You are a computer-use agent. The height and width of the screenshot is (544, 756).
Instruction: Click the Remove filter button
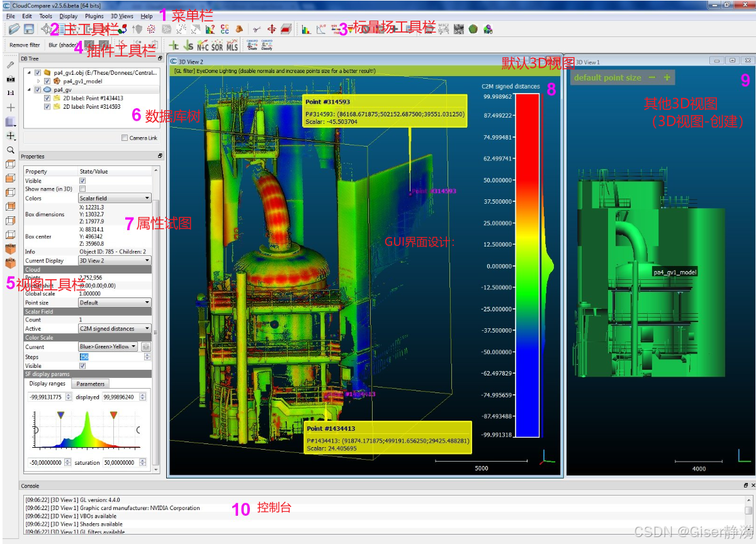click(25, 45)
